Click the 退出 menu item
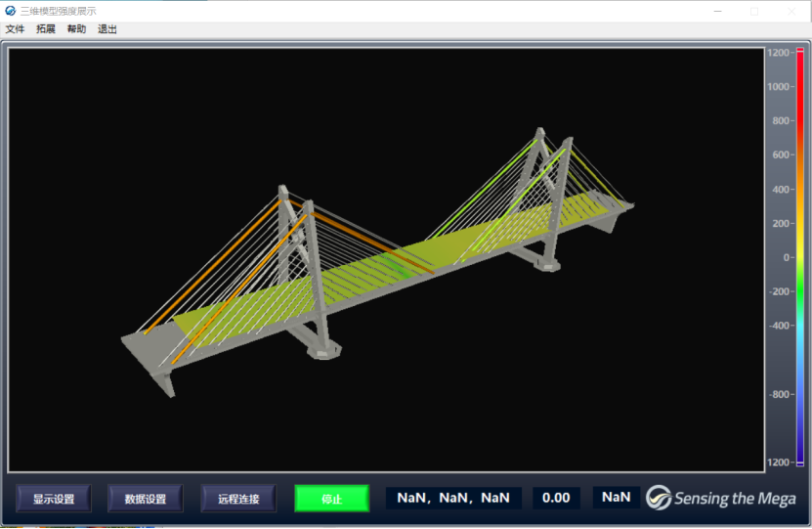 pos(107,29)
